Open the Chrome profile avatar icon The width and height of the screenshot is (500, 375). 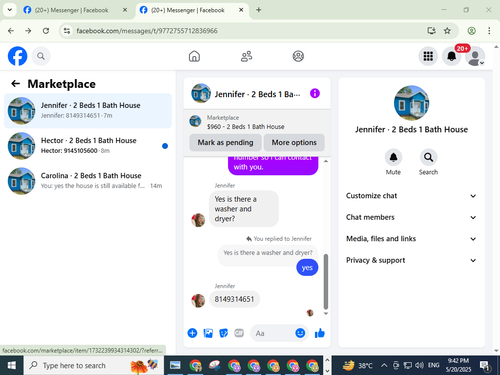[471, 31]
